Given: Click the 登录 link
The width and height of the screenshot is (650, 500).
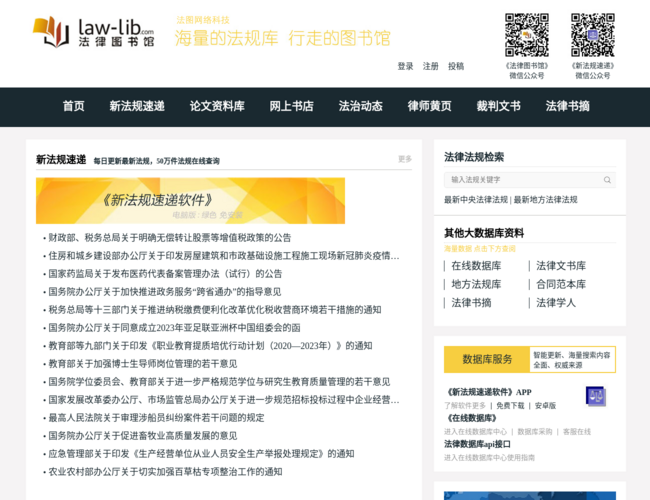Looking at the screenshot, I should [x=405, y=66].
